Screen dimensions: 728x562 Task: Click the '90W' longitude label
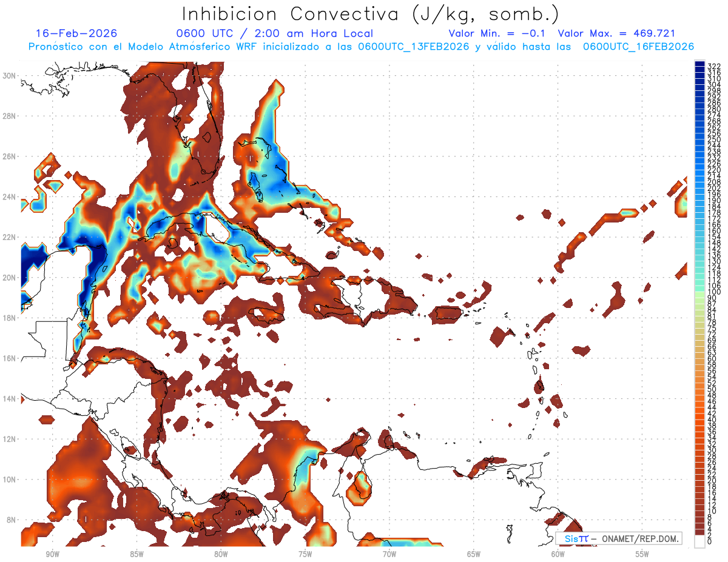click(x=52, y=554)
